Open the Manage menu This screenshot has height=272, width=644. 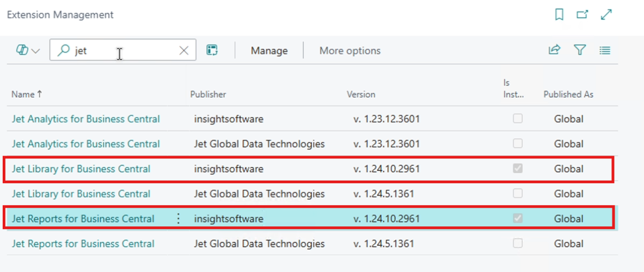coord(269,51)
